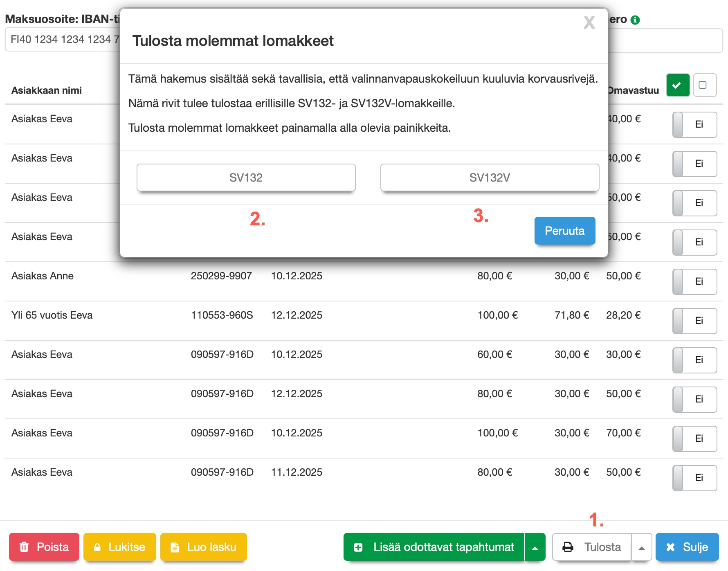The image size is (728, 571).
Task: Toggle the Ei switch for Asiakas Anne
Action: point(694,281)
